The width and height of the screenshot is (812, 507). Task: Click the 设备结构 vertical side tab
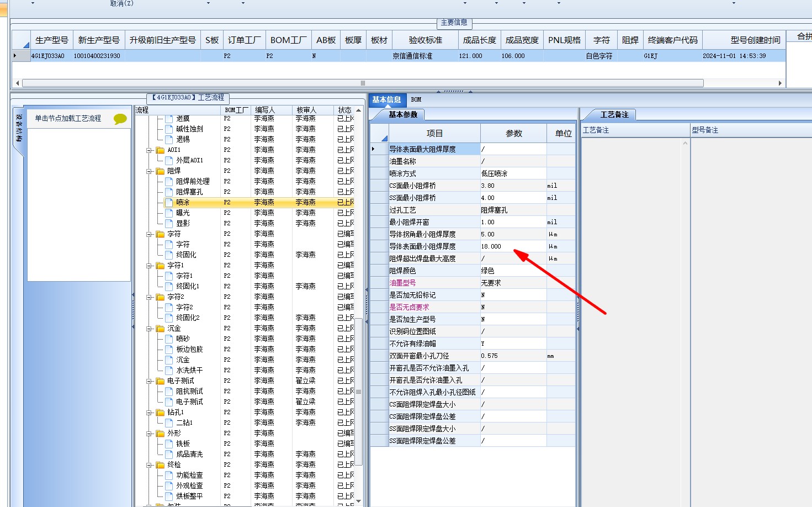click(x=19, y=128)
